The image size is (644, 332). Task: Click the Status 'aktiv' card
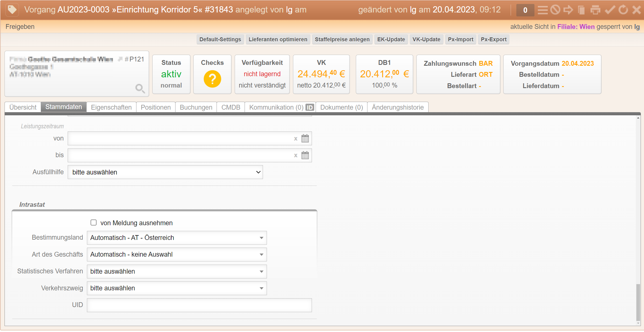click(x=171, y=74)
